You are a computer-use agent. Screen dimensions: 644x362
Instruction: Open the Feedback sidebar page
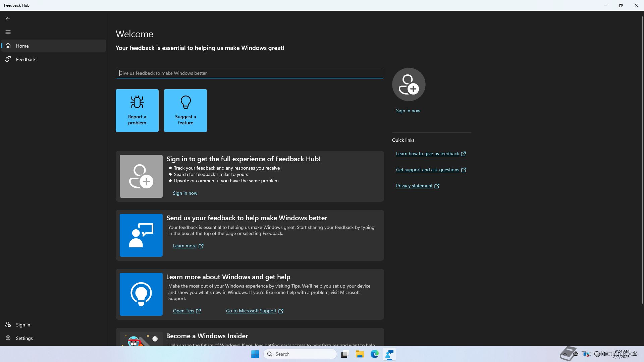click(26, 59)
